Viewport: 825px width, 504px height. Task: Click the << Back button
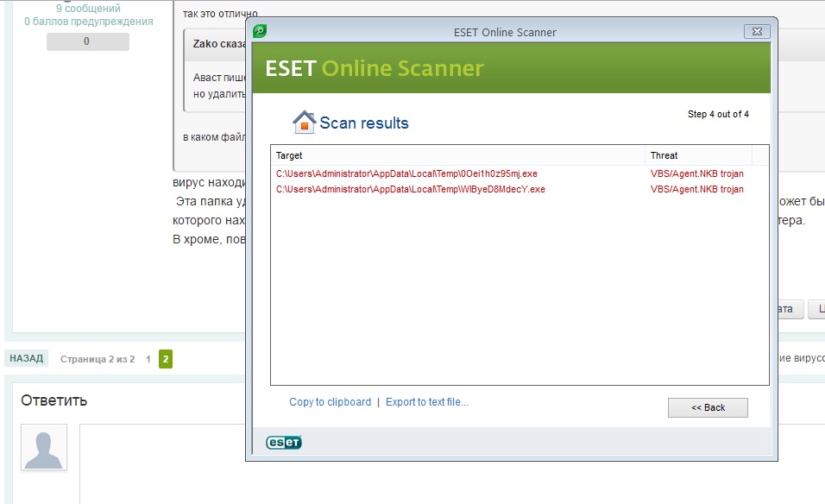[x=708, y=407]
